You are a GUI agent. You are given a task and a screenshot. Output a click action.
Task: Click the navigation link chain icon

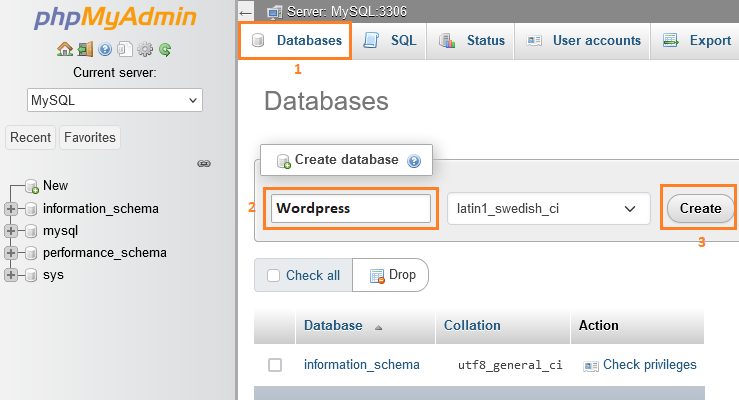pyautogui.click(x=204, y=163)
